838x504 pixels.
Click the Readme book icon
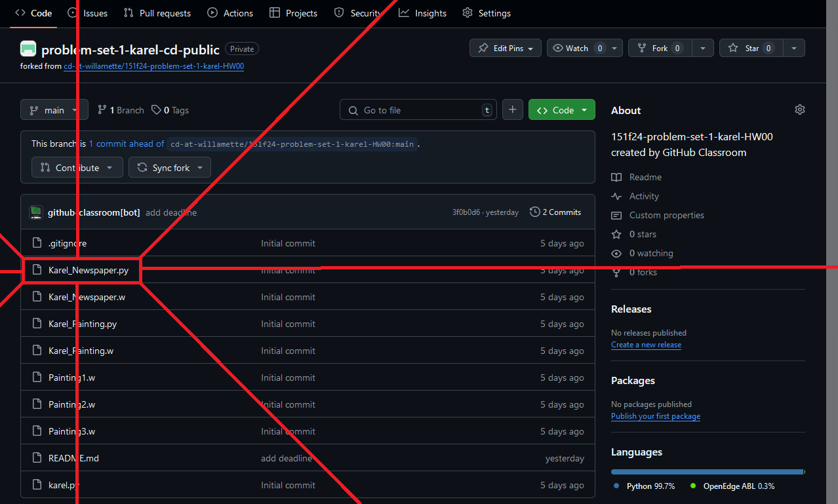tap(616, 177)
